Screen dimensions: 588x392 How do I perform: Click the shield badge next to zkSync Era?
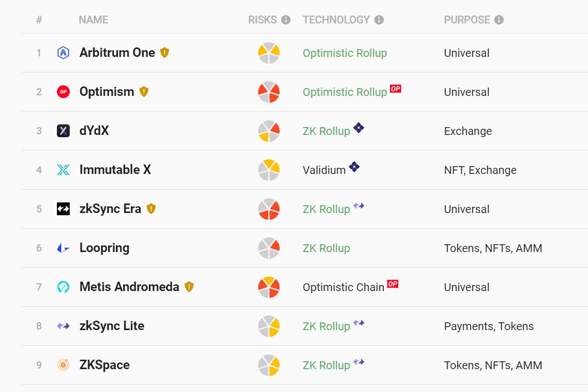coord(151,209)
